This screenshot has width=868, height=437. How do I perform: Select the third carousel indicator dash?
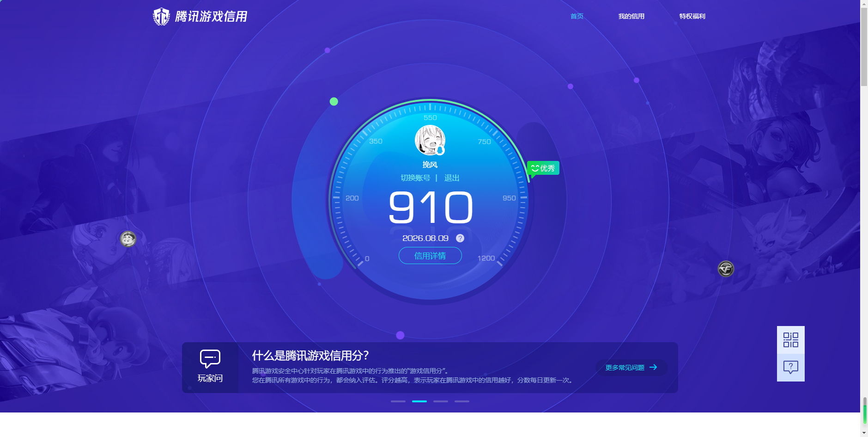coord(441,401)
